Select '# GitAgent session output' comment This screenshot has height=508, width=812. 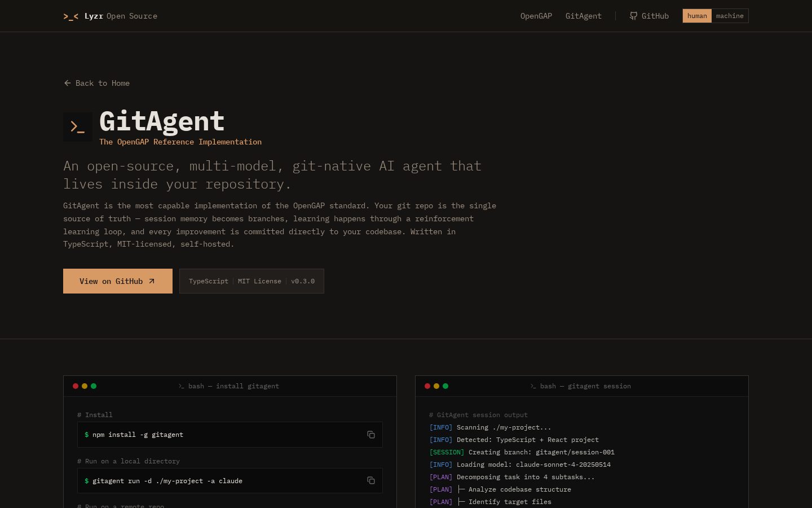[x=478, y=415]
